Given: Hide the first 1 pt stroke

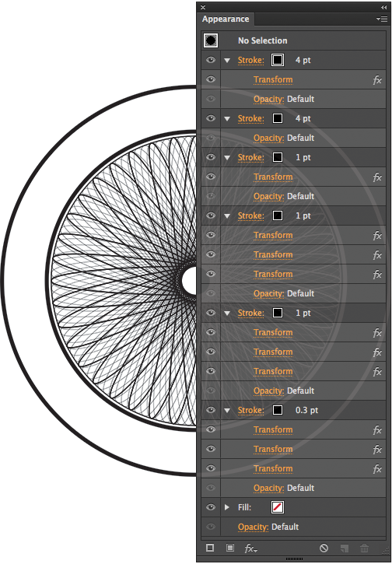Looking at the screenshot, I should click(211, 157).
